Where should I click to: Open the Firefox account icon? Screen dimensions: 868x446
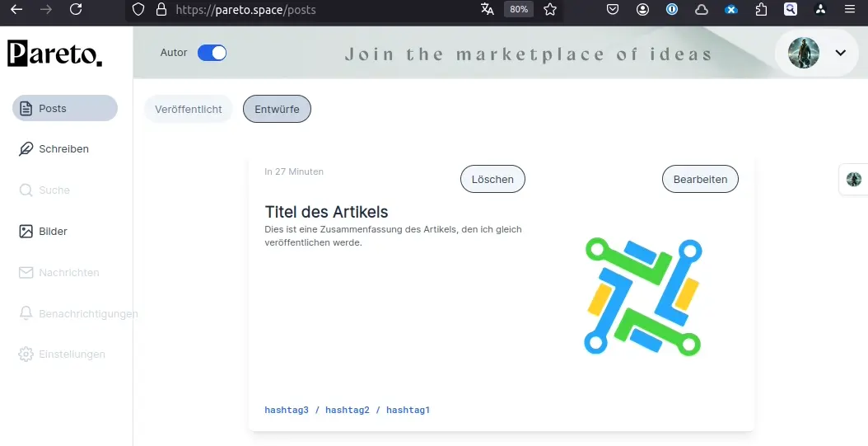pos(642,9)
